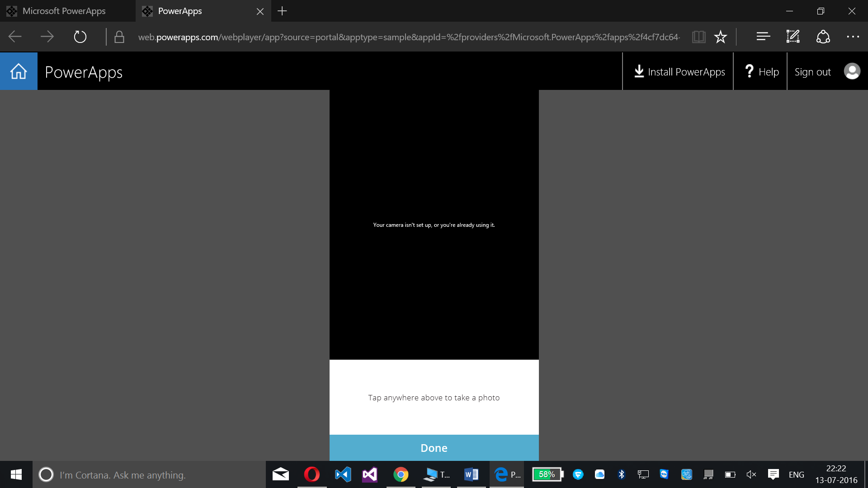The image size is (868, 488).
Task: Open Visual Studio from taskbar
Action: [x=370, y=474]
